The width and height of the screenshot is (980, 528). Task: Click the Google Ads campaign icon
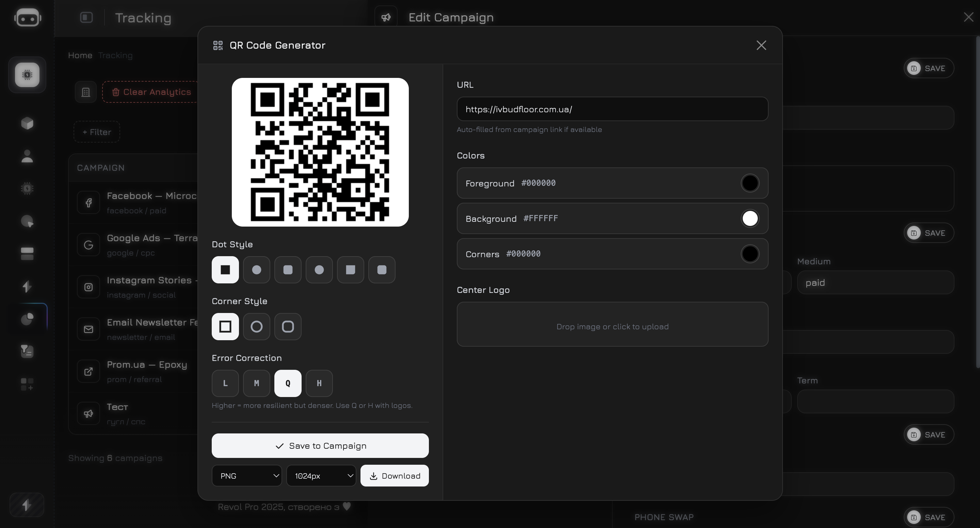(88, 244)
